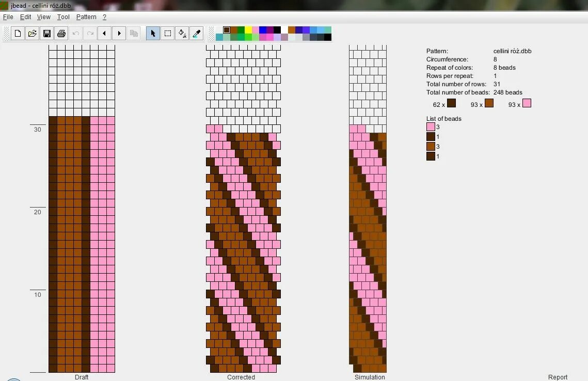
Task: Open the Pattern menu
Action: click(86, 17)
